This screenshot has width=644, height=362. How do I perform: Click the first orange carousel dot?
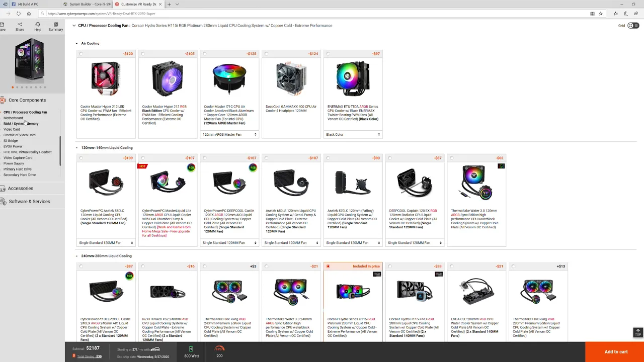13,87
